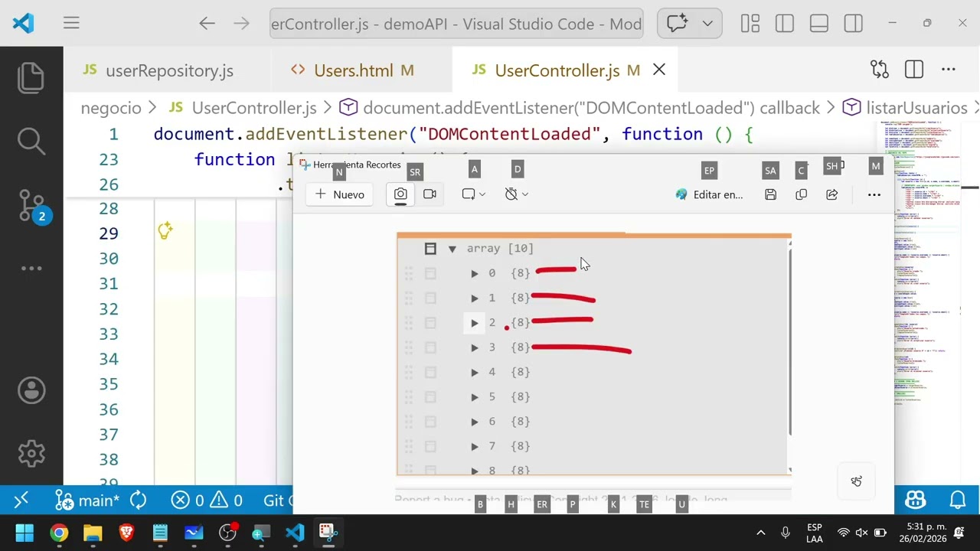Show additional views ellipsis in activity bar
980x551 pixels.
(31, 268)
